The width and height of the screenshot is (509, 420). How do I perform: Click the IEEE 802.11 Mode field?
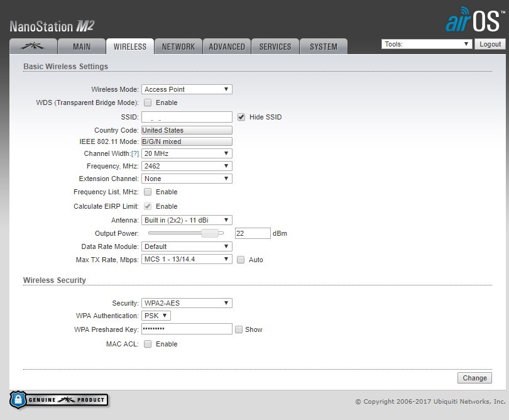tap(187, 141)
